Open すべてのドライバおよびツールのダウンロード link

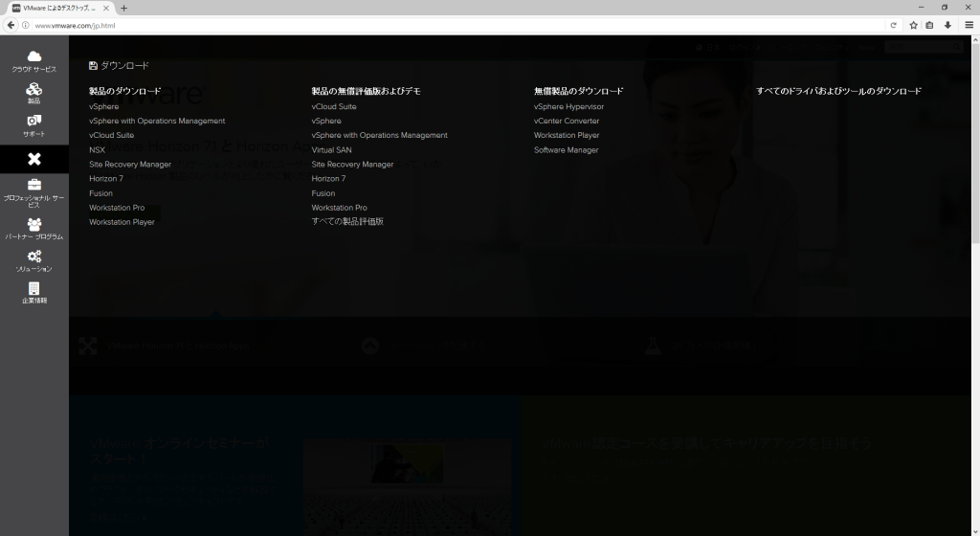[838, 91]
